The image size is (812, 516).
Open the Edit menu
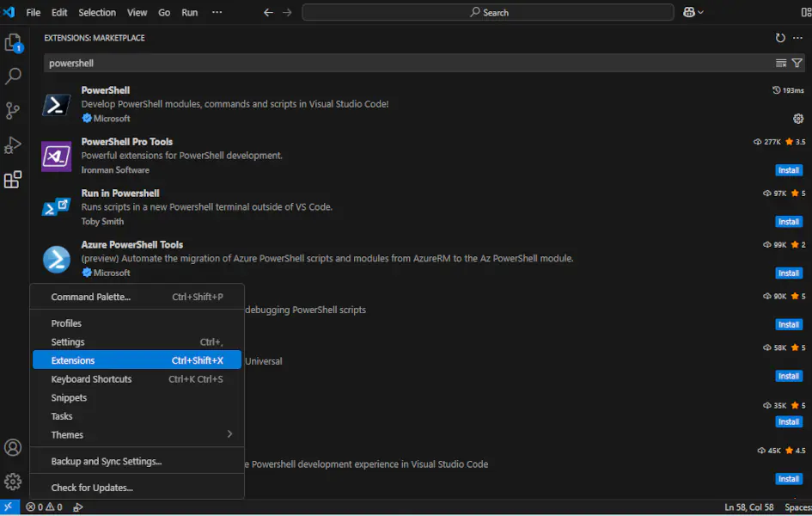[59, 12]
